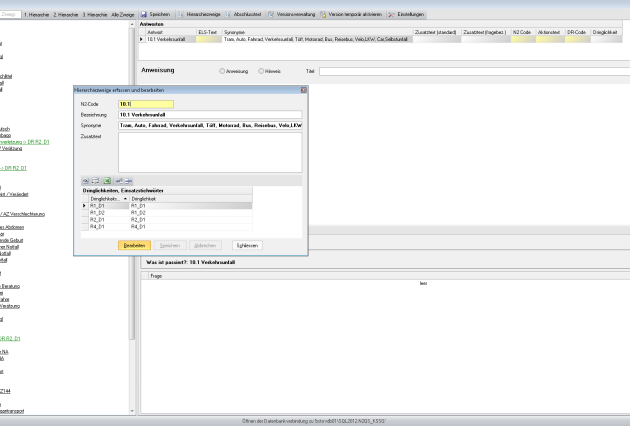
Task: Click the Version temporär aktivieren icon
Action: point(323,14)
